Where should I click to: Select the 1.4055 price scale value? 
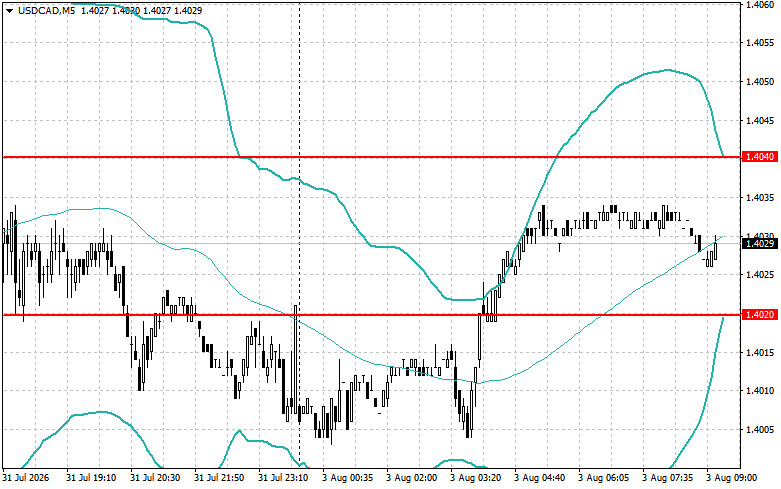tap(760, 43)
